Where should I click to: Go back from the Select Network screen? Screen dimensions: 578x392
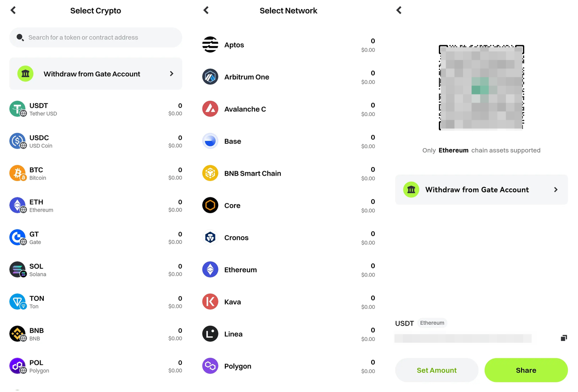click(206, 10)
